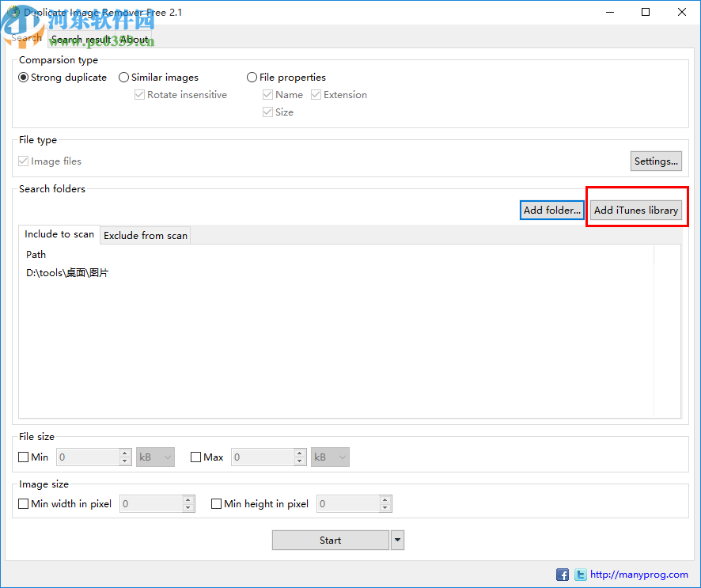Select the D:\tools path entry in the list
The height and width of the screenshot is (588, 701).
tap(67, 272)
